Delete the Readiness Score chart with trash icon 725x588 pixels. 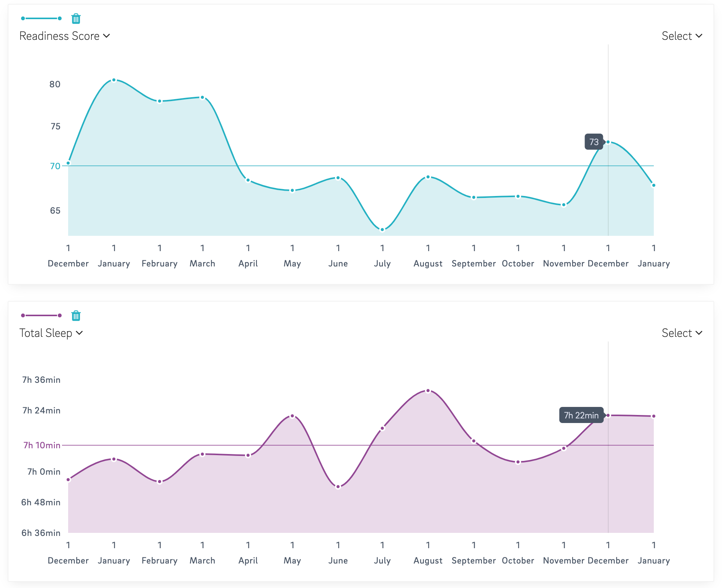pyautogui.click(x=76, y=18)
